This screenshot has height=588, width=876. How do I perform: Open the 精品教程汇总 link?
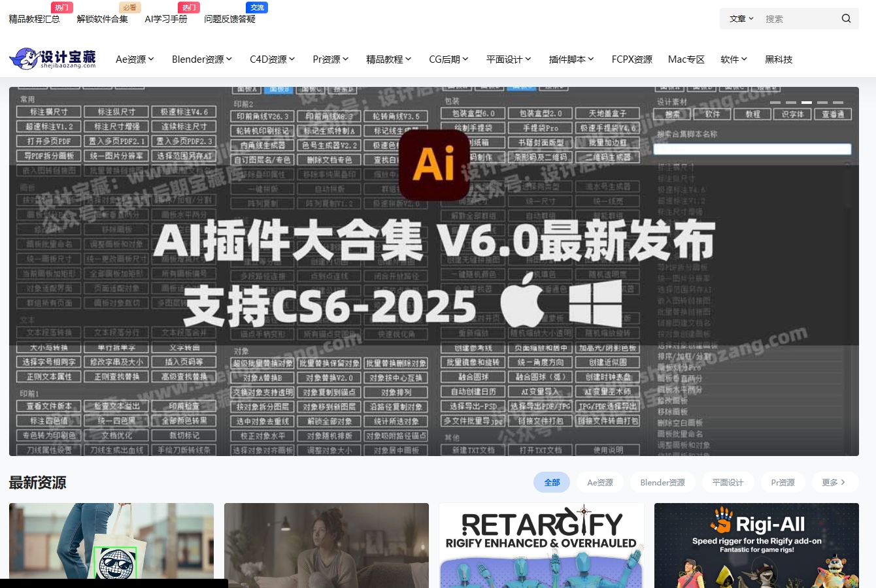[35, 19]
